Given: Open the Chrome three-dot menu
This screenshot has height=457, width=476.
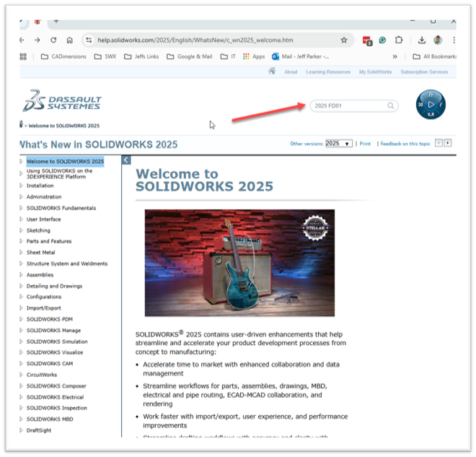Looking at the screenshot, I should (x=454, y=40).
